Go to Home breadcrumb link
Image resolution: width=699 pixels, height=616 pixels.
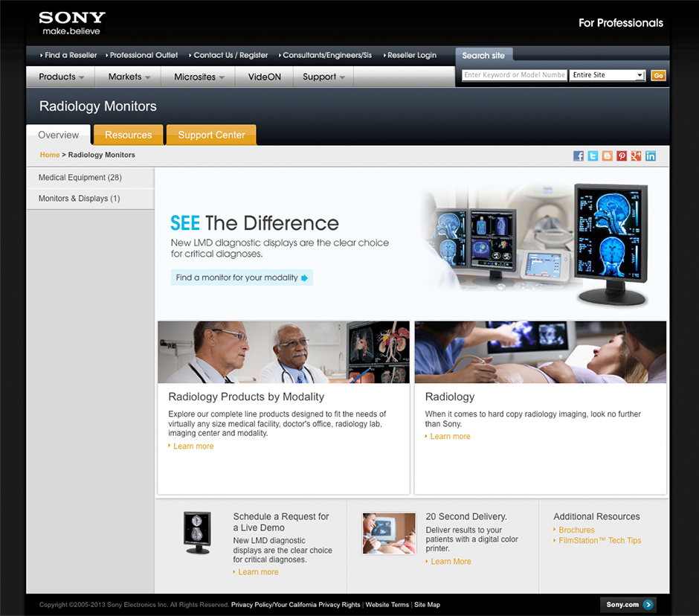pos(50,155)
